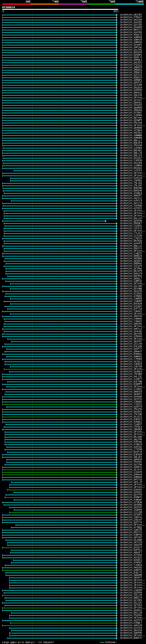Select hit label UniRef100_A2C573
Viewport: 146px width, 644px height.
click(131, 620)
